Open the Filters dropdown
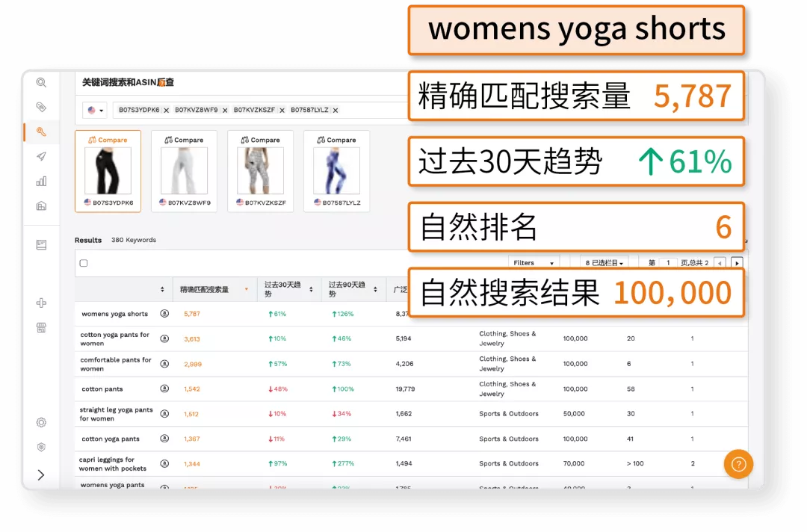 click(532, 262)
